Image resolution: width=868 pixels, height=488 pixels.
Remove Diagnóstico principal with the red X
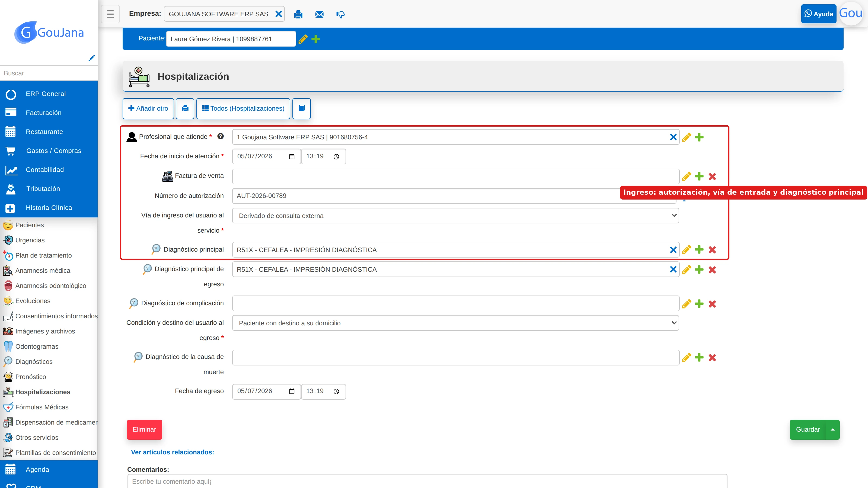point(712,249)
